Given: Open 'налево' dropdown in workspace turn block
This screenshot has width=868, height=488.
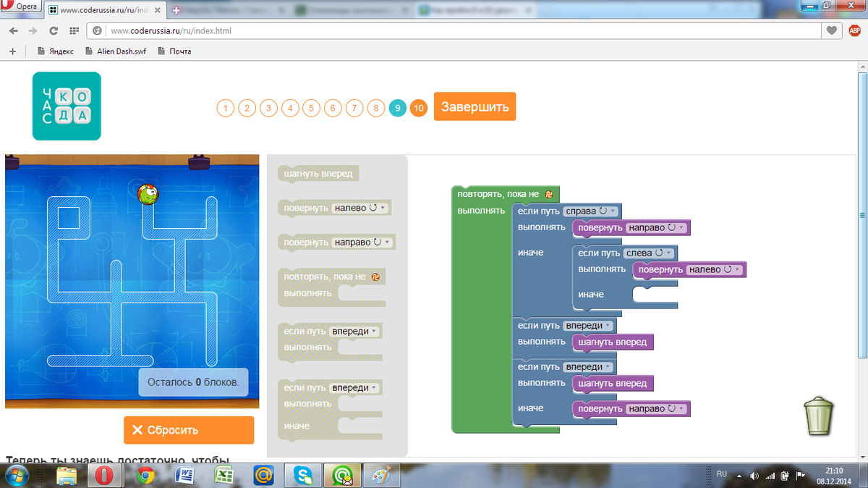Looking at the screenshot, I should point(714,269).
